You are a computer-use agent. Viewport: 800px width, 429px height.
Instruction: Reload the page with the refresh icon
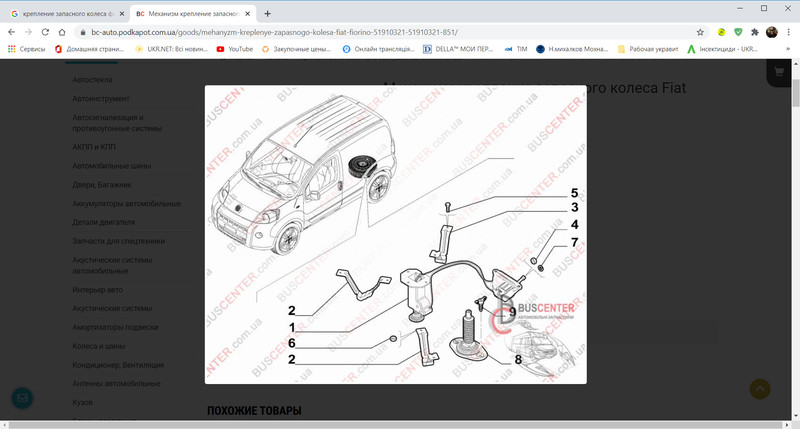pos(45,32)
